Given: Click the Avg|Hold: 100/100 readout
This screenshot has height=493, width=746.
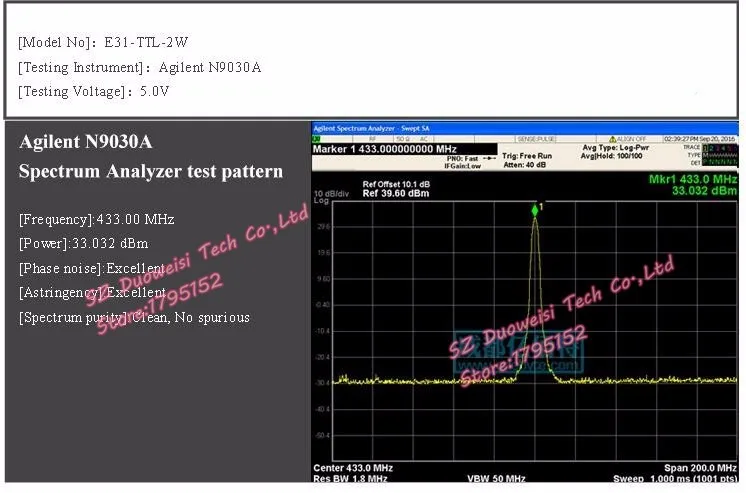Looking at the screenshot, I should coord(611,156).
